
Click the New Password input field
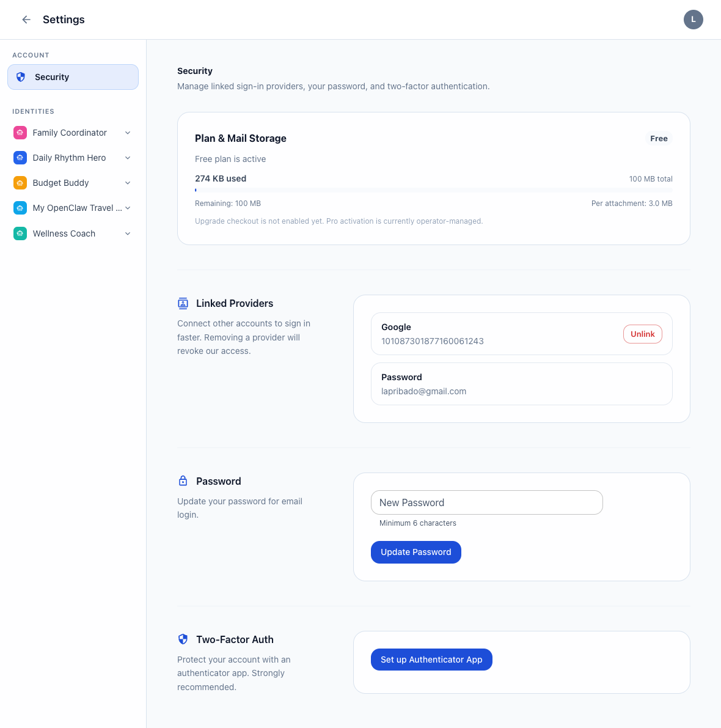pos(486,502)
